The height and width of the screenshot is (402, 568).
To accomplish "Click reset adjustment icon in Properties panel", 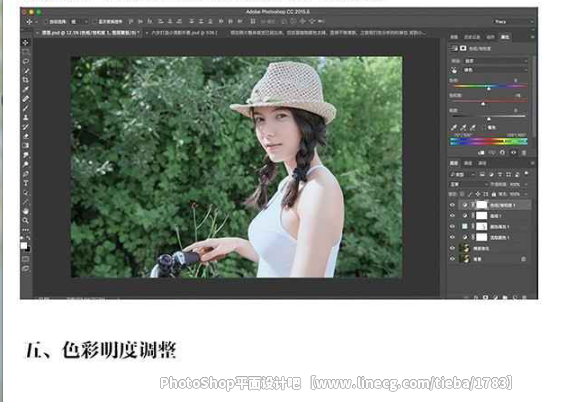I will point(502,153).
